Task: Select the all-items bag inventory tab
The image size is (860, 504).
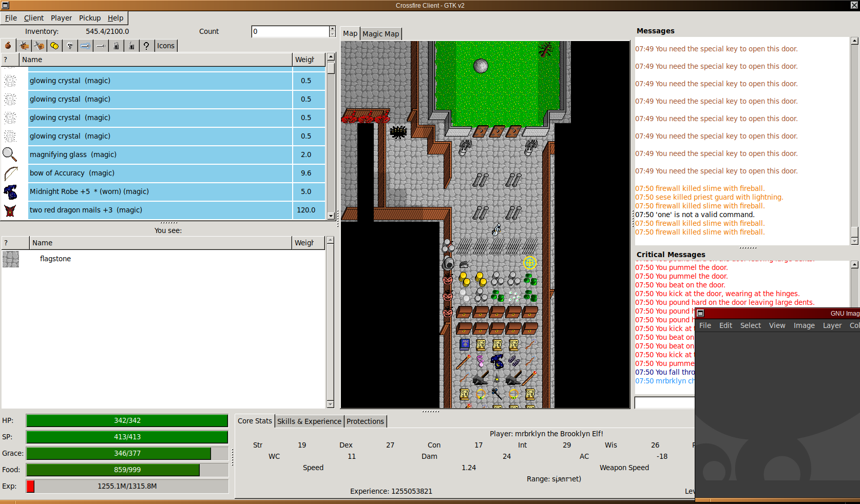Action: pyautogui.click(x=8, y=46)
